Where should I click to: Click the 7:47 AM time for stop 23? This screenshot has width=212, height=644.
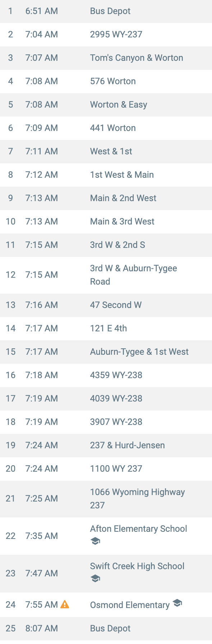pyautogui.click(x=42, y=573)
